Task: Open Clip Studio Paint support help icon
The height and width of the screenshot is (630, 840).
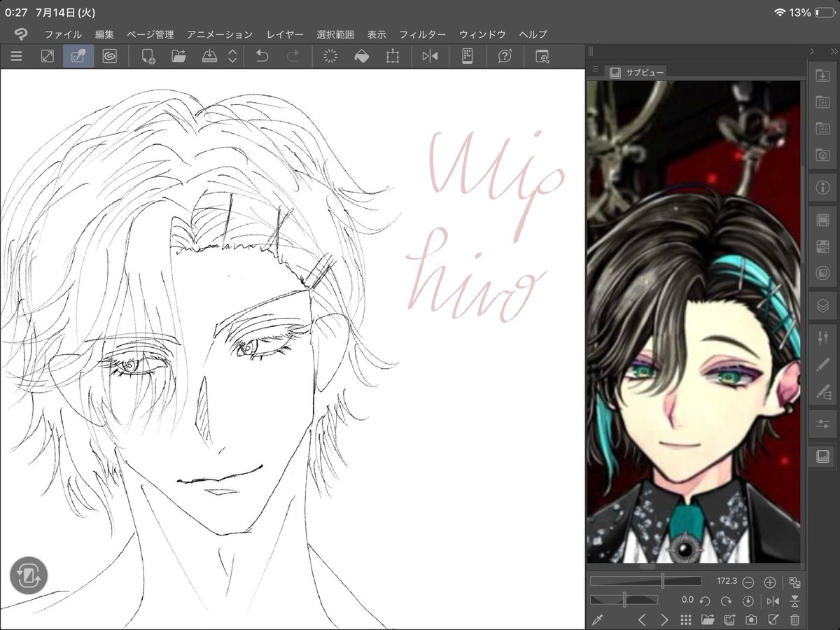Action: click(x=505, y=57)
